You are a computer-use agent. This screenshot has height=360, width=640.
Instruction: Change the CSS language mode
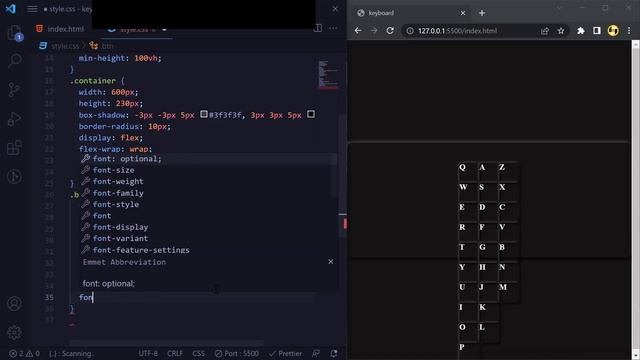[x=199, y=353]
